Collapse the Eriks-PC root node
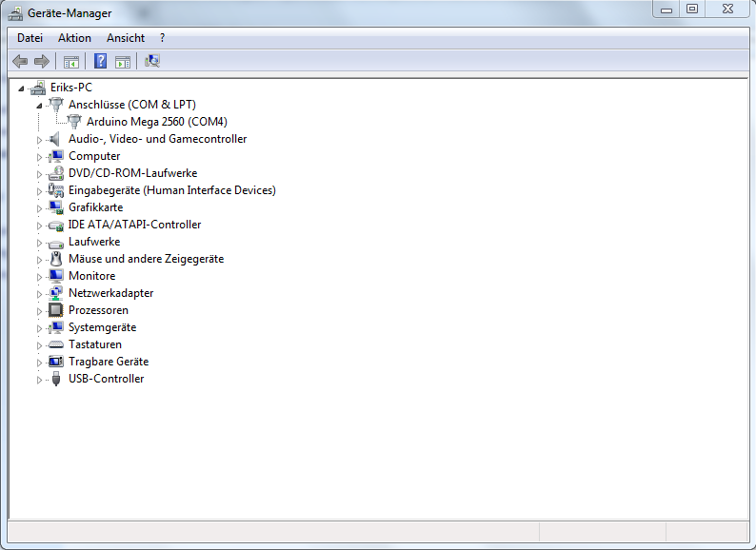 click(x=21, y=88)
